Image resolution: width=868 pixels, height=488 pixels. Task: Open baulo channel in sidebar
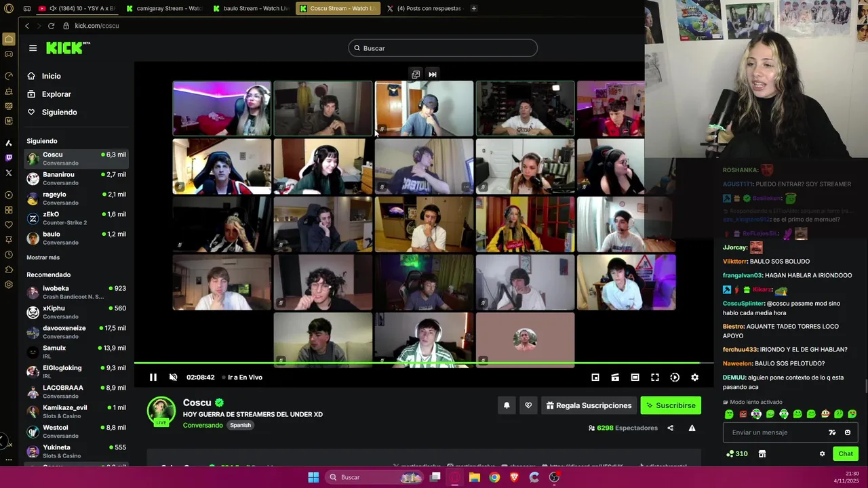[76, 238]
